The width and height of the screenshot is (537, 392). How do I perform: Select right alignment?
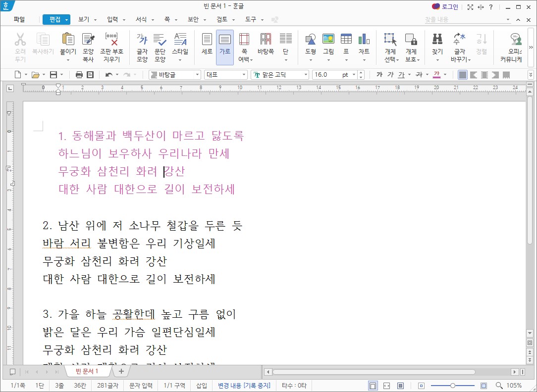tap(495, 75)
